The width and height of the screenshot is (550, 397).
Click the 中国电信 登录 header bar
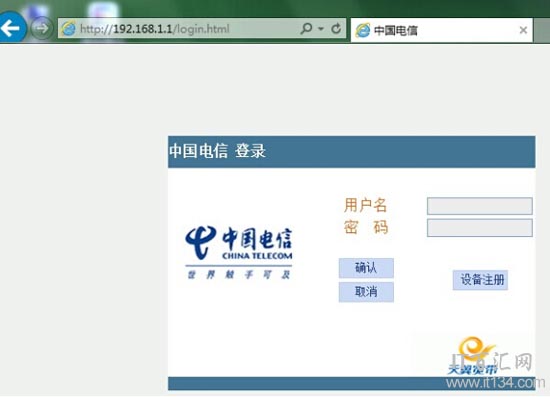[351, 152]
